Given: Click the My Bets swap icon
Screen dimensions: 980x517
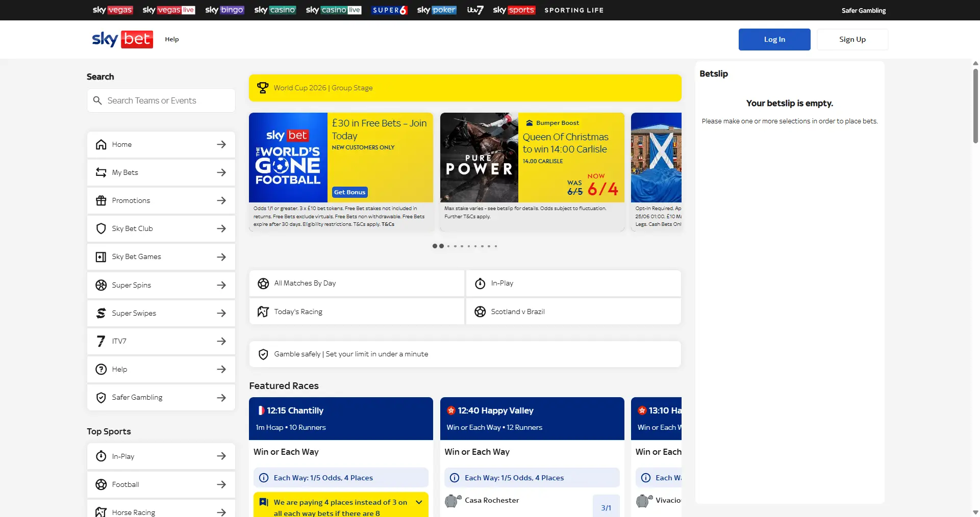Looking at the screenshot, I should (101, 172).
